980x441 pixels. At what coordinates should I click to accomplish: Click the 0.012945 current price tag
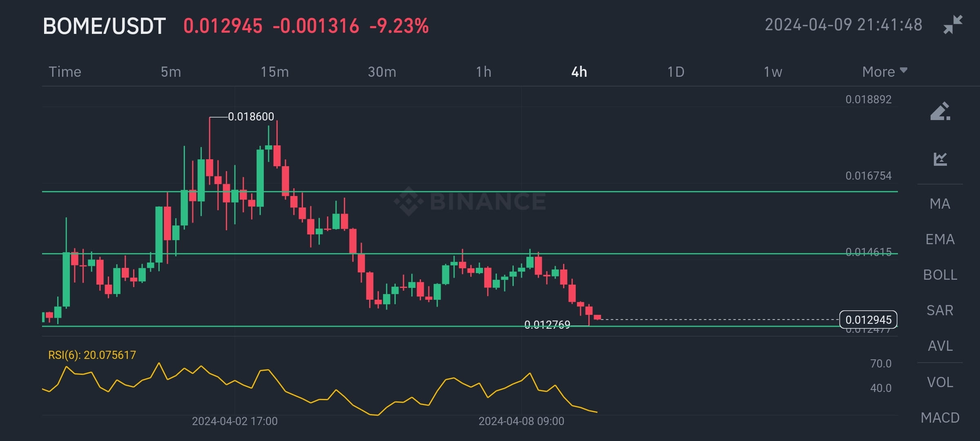point(867,320)
